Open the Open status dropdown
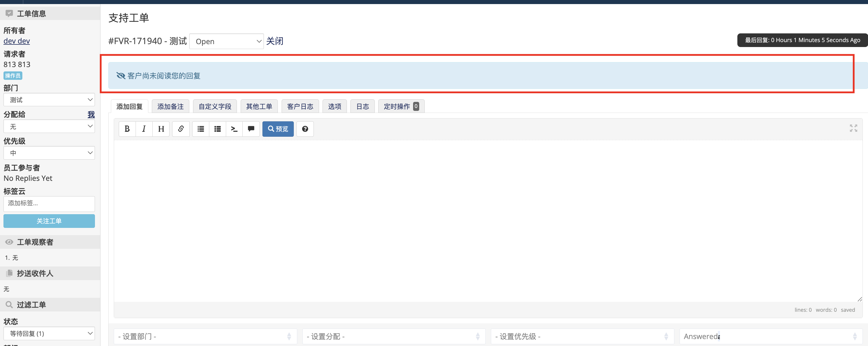The image size is (868, 346). 226,42
